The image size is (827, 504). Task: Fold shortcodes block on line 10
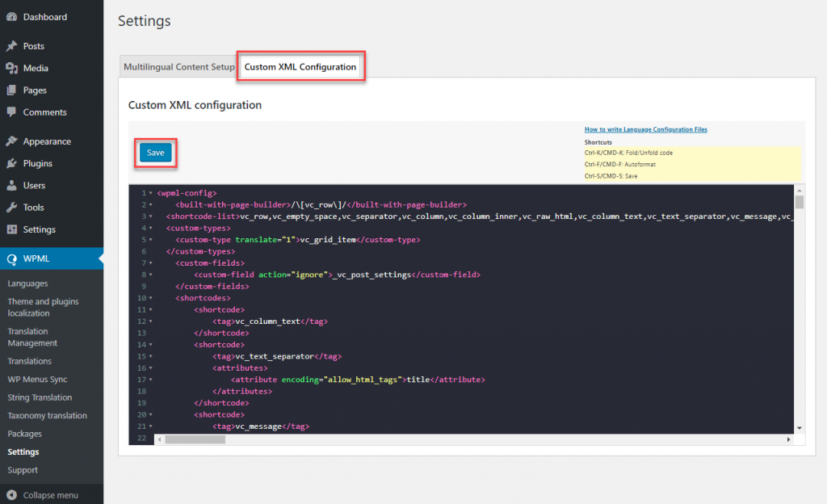point(151,298)
